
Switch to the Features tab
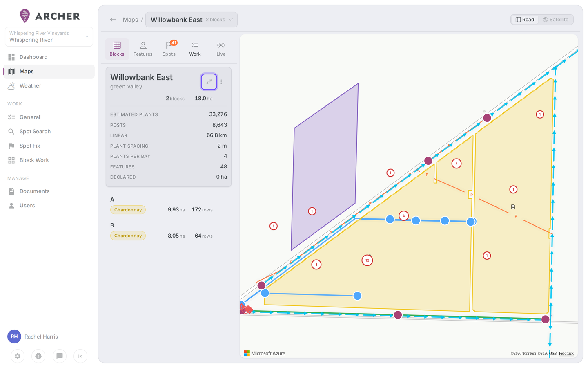pyautogui.click(x=143, y=49)
